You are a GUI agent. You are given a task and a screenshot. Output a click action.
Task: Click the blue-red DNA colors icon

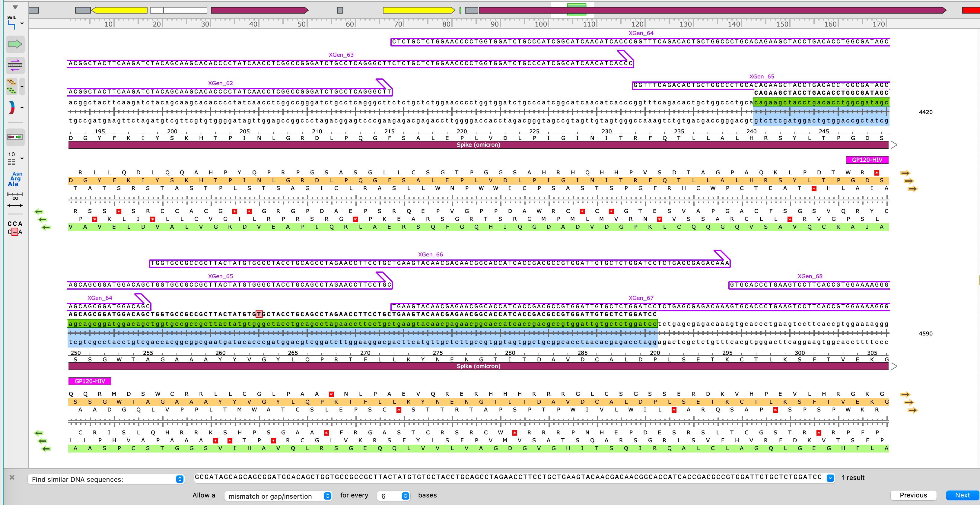(x=12, y=107)
